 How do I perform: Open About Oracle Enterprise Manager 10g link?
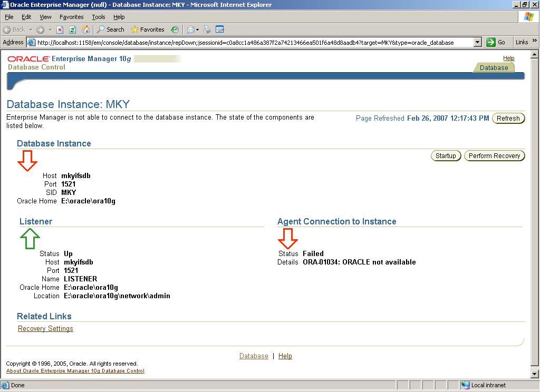click(75, 371)
